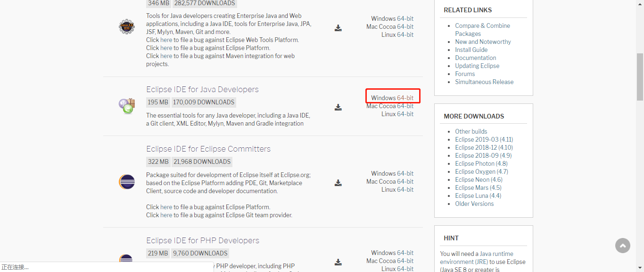Click the '219 MB' size label

158,254
